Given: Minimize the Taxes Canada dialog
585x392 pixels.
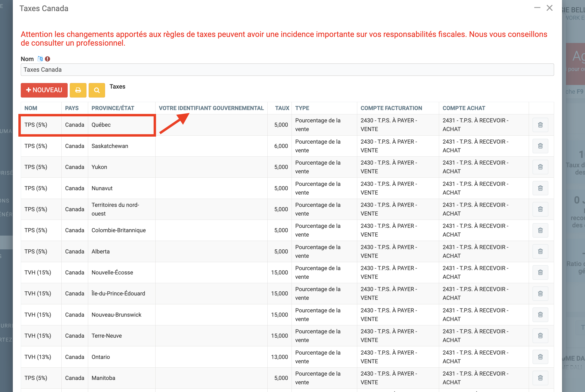Looking at the screenshot, I should [537, 8].
